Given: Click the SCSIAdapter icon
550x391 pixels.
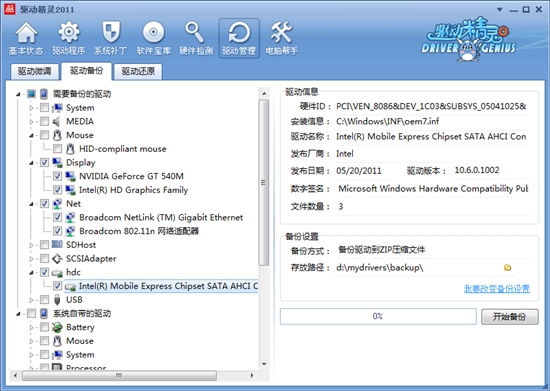Looking at the screenshot, I should pyautogui.click(x=57, y=258).
